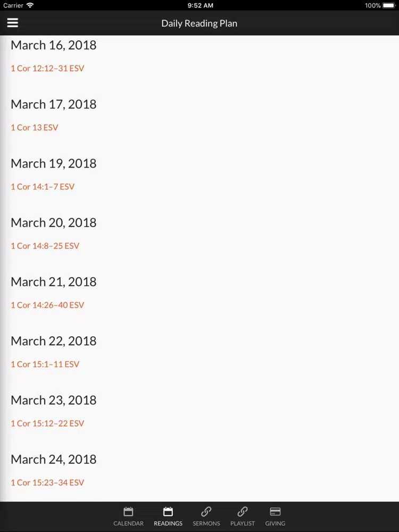Open the hamburger menu

point(13,23)
